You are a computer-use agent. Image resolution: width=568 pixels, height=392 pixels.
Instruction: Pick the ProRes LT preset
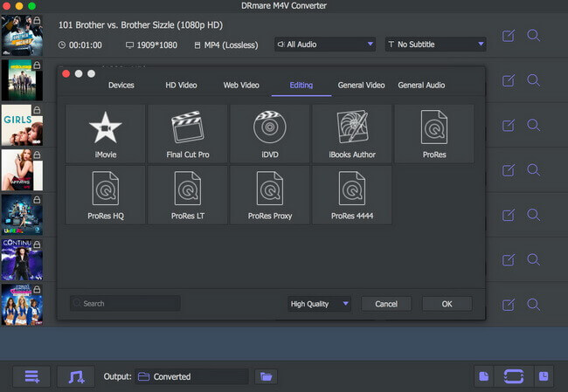coord(188,195)
